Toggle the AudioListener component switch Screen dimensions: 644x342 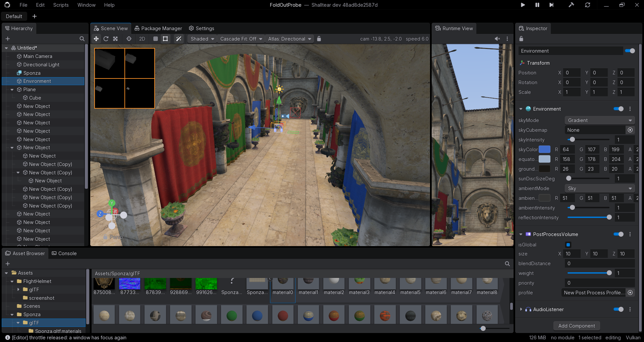pyautogui.click(x=619, y=309)
